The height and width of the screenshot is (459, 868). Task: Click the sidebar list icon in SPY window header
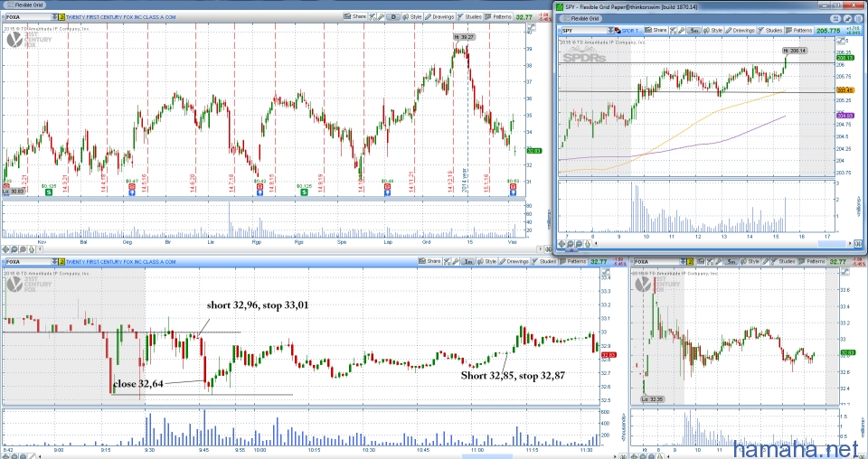pos(859,19)
